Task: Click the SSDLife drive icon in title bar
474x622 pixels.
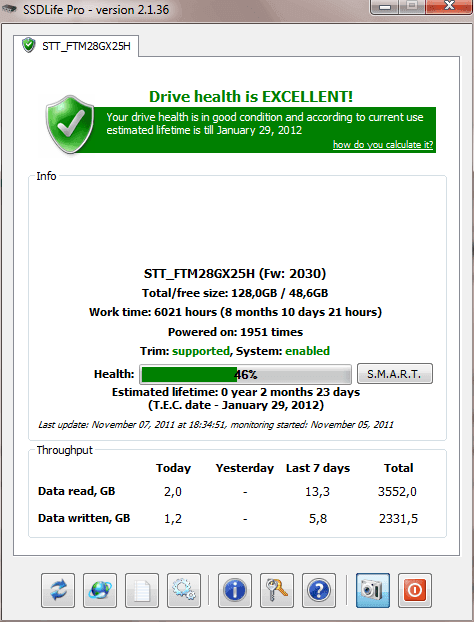Action: coord(9,9)
